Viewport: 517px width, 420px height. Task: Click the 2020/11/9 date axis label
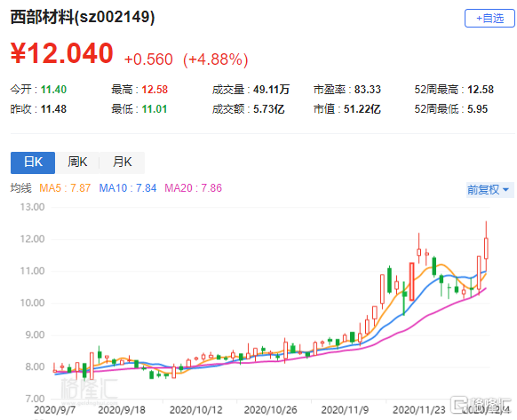(345, 410)
